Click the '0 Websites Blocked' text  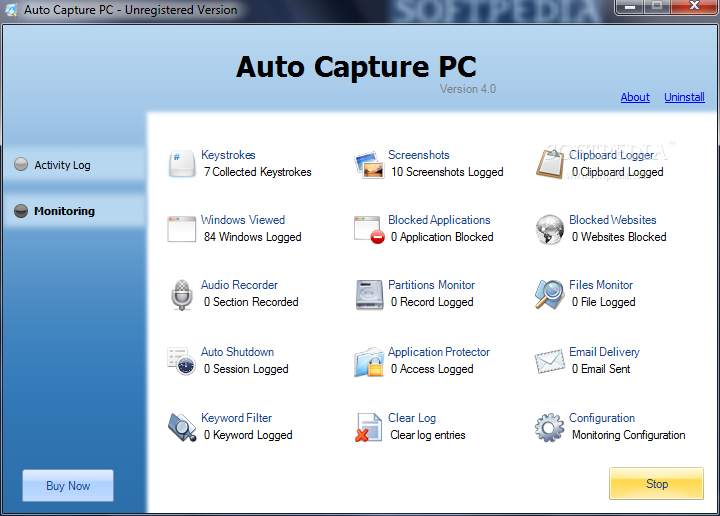pos(619,237)
